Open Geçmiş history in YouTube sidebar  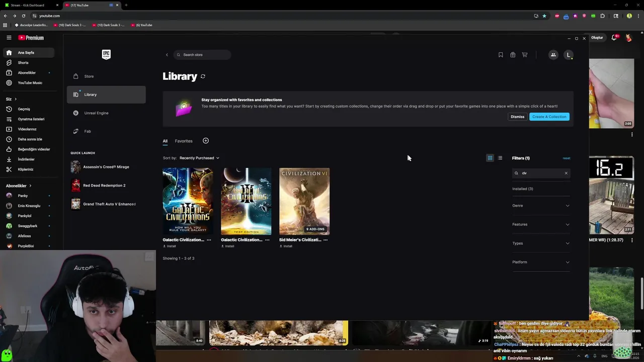click(x=29, y=109)
